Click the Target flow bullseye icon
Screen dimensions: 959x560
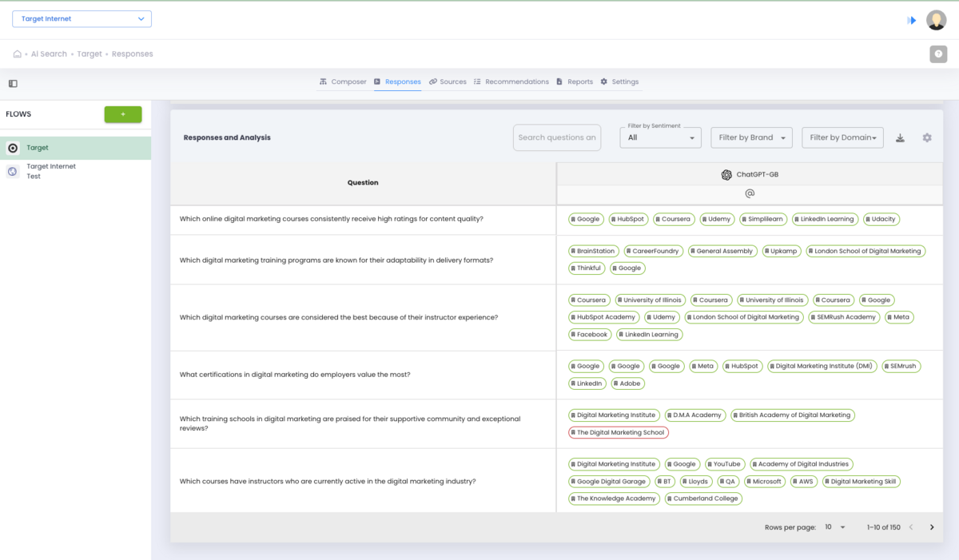(x=13, y=148)
